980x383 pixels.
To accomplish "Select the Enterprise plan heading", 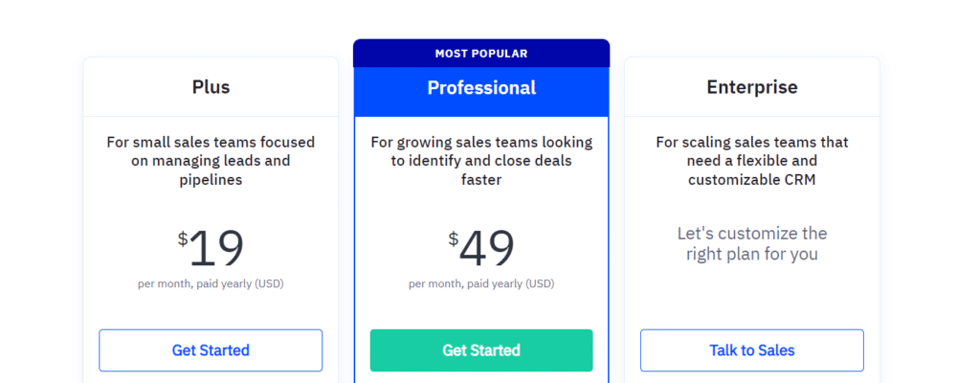I will tap(752, 87).
